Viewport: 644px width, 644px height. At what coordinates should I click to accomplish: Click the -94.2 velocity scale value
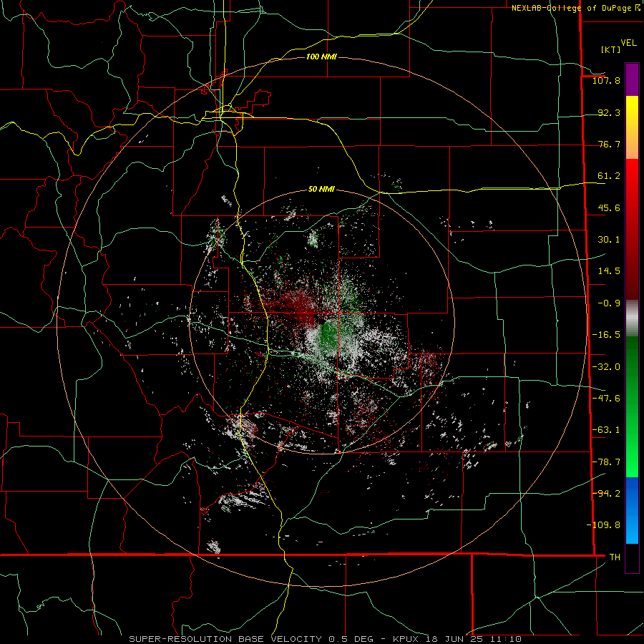click(x=606, y=493)
